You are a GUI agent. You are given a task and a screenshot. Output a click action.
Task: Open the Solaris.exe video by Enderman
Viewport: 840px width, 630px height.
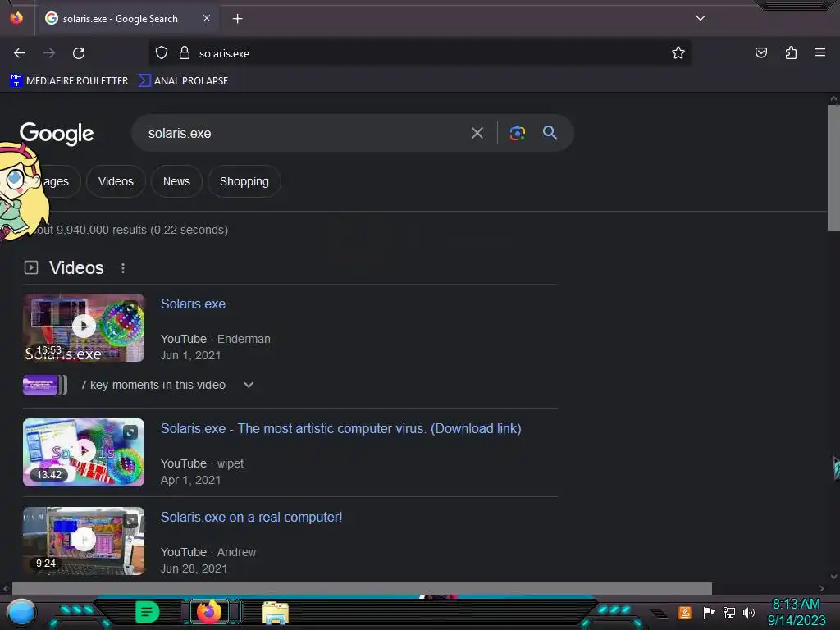pos(193,304)
